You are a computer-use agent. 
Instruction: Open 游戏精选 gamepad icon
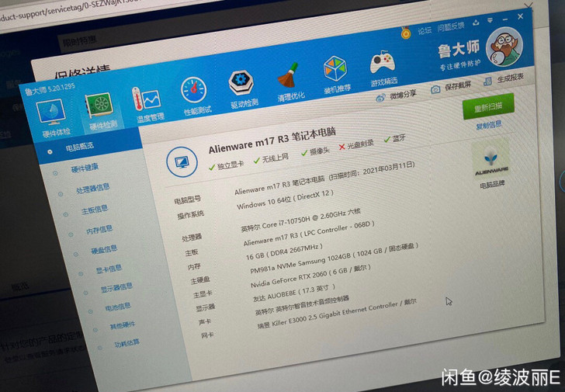tap(383, 68)
